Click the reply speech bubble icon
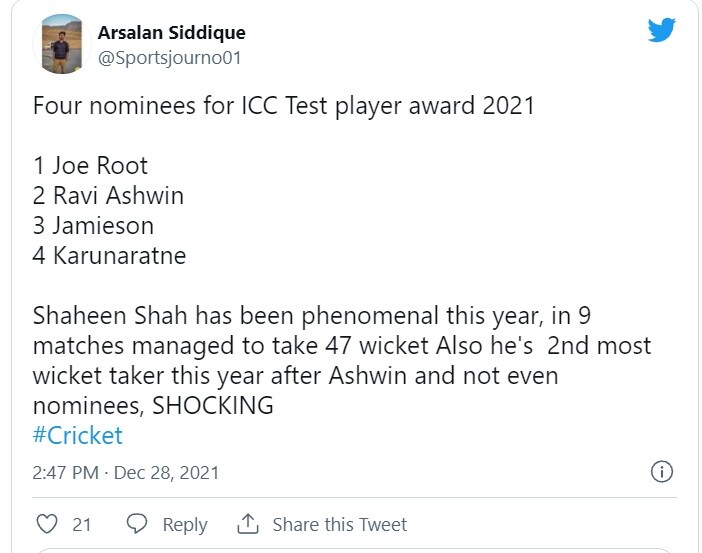The image size is (702, 553). [138, 524]
